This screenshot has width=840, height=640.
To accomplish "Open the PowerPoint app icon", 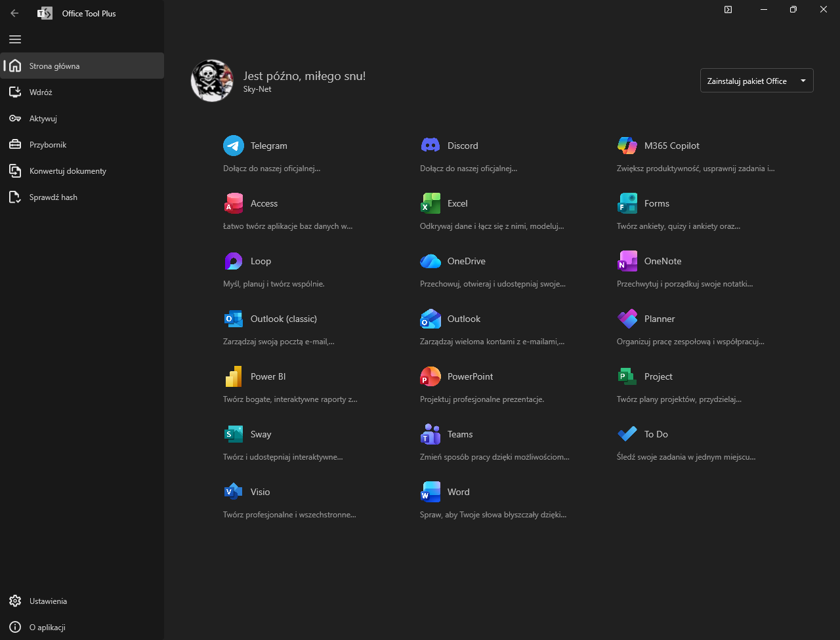I will coord(430,376).
